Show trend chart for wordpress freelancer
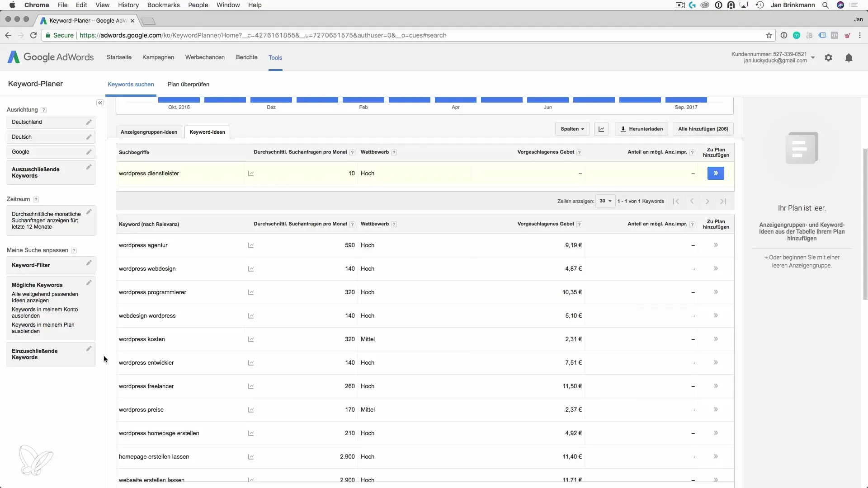 pyautogui.click(x=251, y=386)
